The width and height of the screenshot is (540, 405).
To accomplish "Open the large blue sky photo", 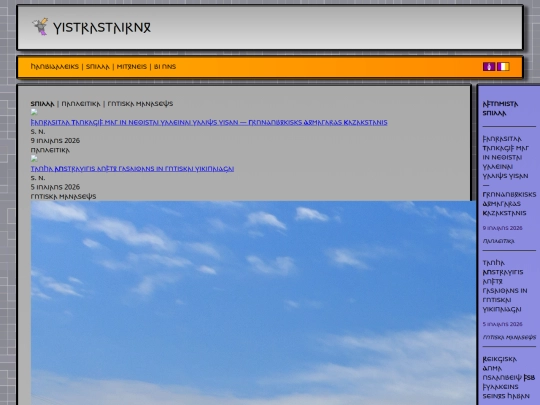I will pos(253,303).
